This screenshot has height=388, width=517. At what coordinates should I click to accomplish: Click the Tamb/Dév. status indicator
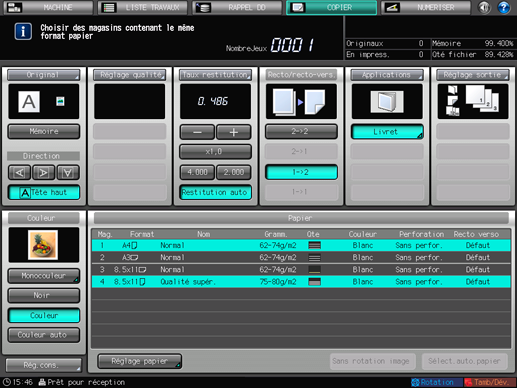490,382
